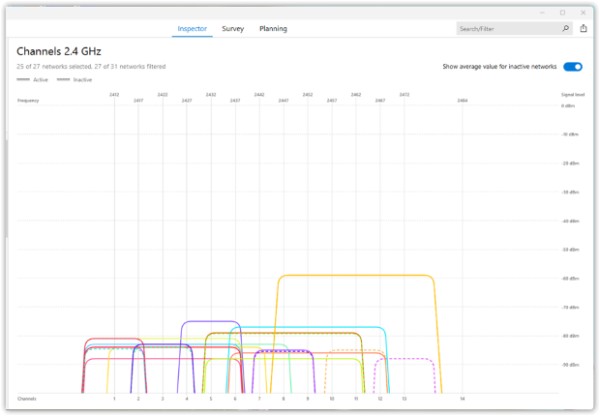
Task: Click channel 14 on the bottom axis
Action: 462,398
